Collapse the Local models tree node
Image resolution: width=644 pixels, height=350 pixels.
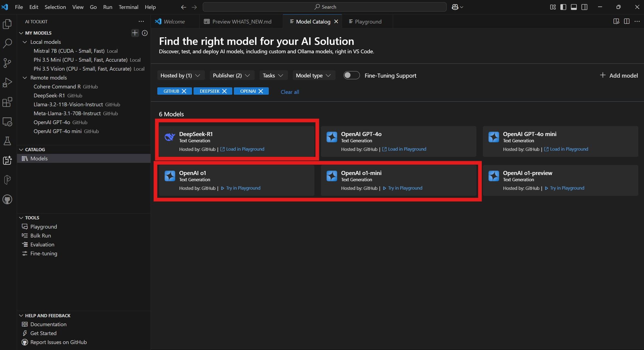(25, 42)
